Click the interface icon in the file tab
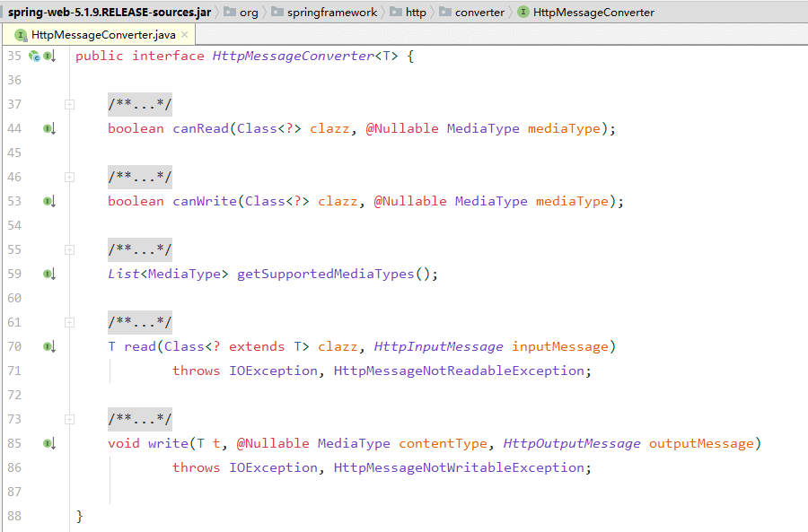Image resolution: width=808 pixels, height=532 pixels. click(x=20, y=35)
